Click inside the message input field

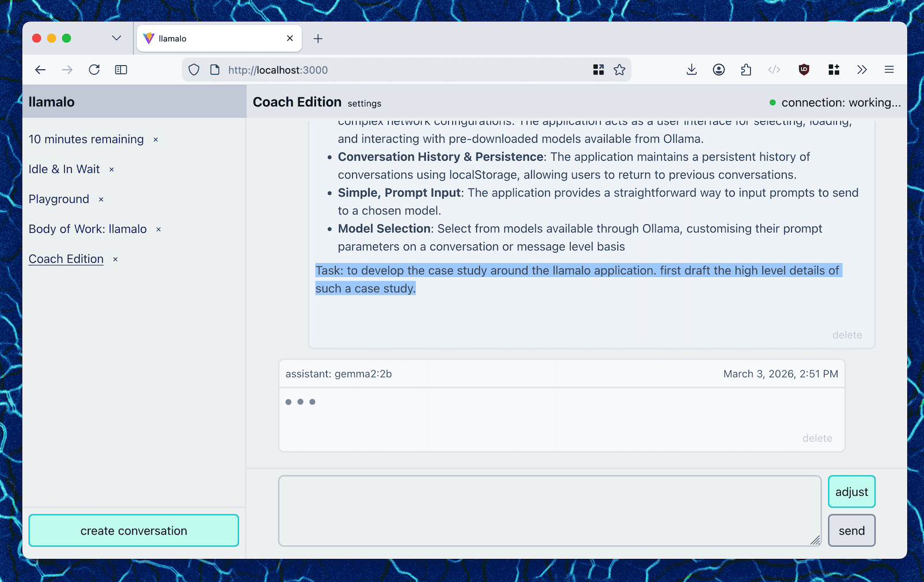coord(549,511)
